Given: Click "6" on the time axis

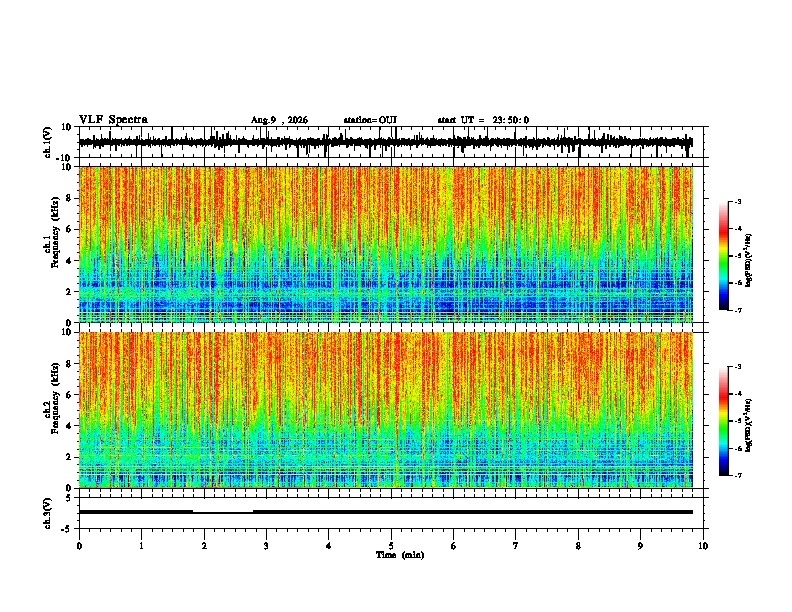Looking at the screenshot, I should pos(454,546).
